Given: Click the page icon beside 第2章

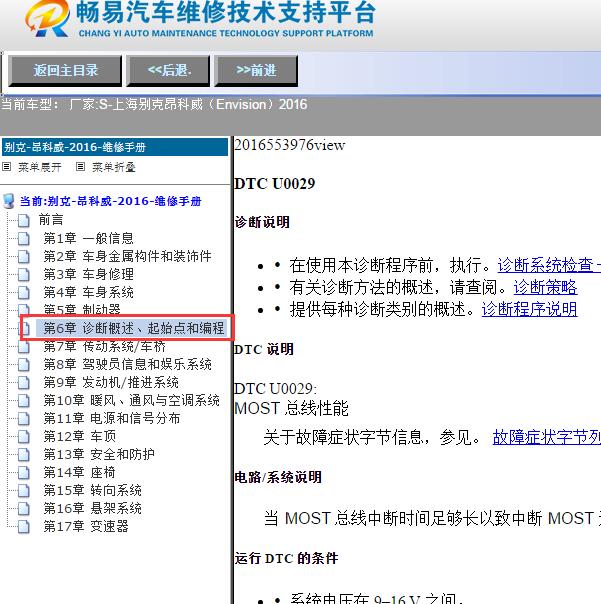Looking at the screenshot, I should (x=24, y=257).
